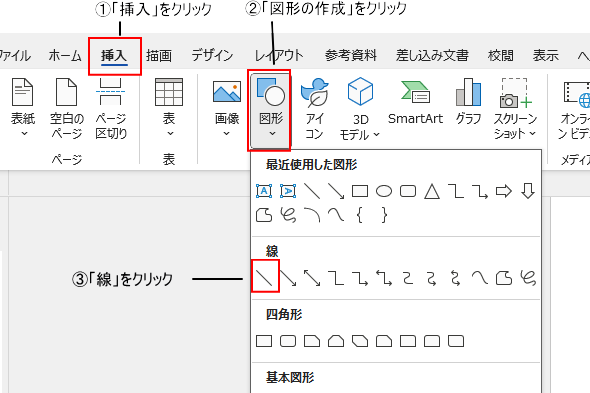Viewport: 590px width, 393px height.
Task: Choose the snip diagonal corners rectangle
Action: 360,341
